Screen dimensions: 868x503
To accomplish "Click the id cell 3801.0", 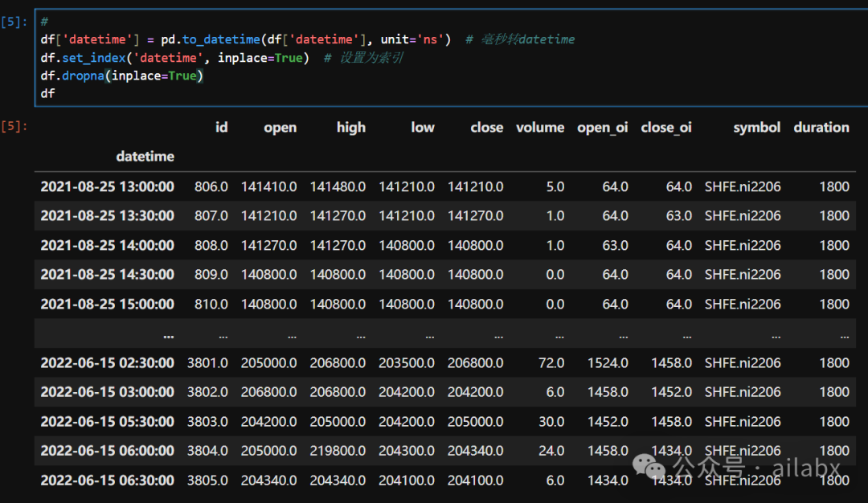I will pyautogui.click(x=207, y=363).
